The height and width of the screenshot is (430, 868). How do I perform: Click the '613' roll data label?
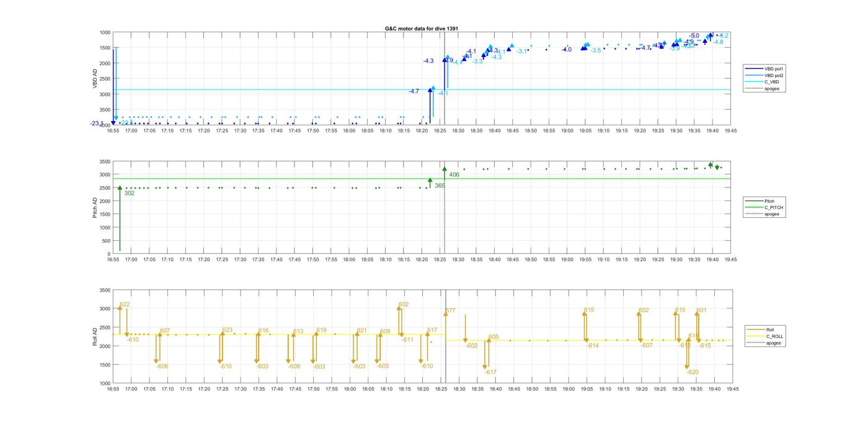pyautogui.click(x=298, y=331)
